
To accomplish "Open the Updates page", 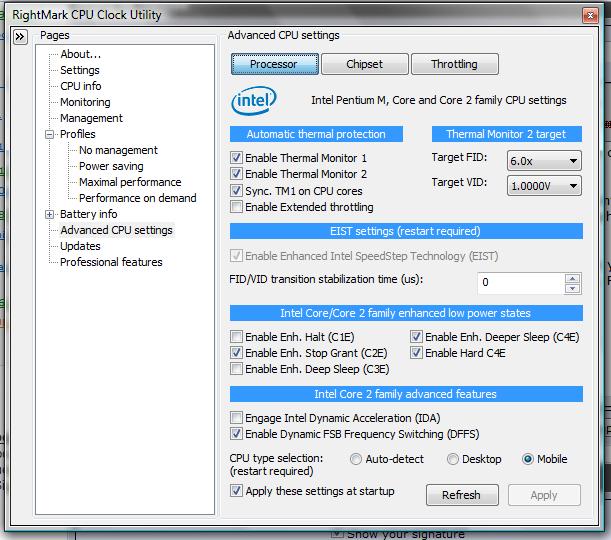I will click(x=80, y=246).
